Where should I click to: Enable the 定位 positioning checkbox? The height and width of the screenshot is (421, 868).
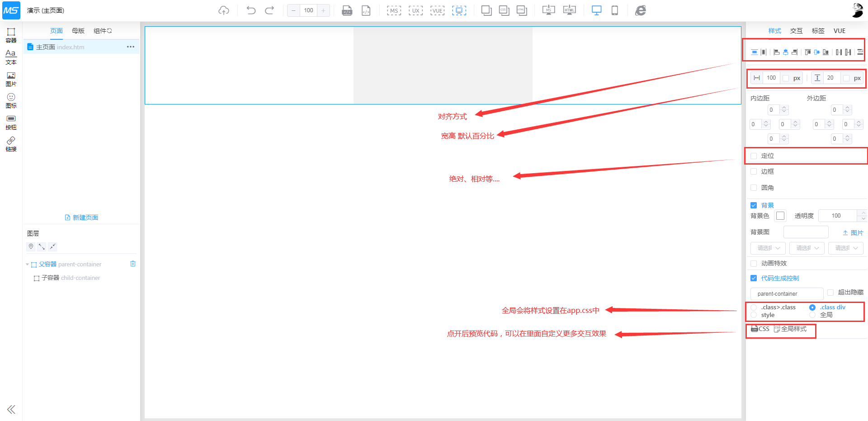(x=754, y=156)
